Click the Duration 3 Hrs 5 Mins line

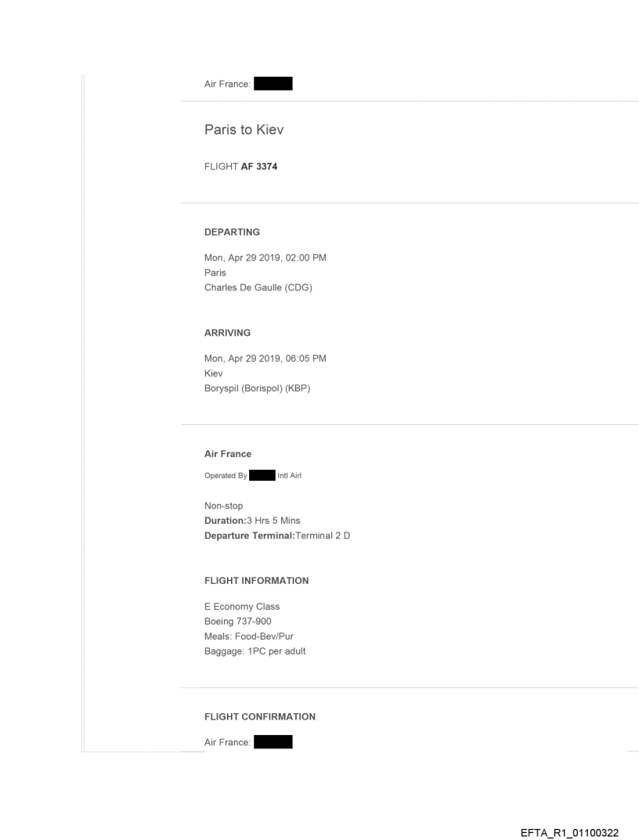click(x=252, y=521)
